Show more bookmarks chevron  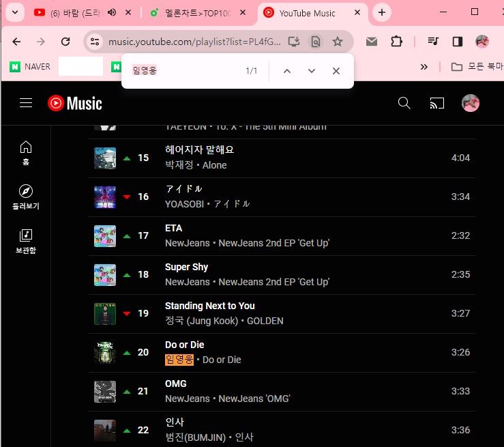tap(424, 67)
